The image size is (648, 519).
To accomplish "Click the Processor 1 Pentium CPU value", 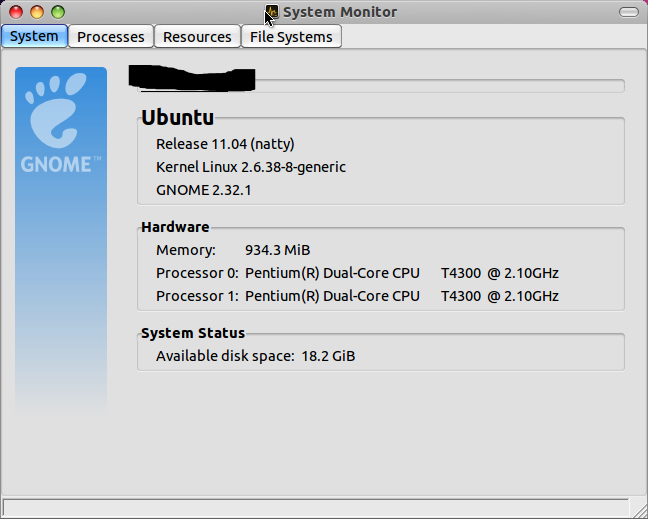I will (402, 296).
